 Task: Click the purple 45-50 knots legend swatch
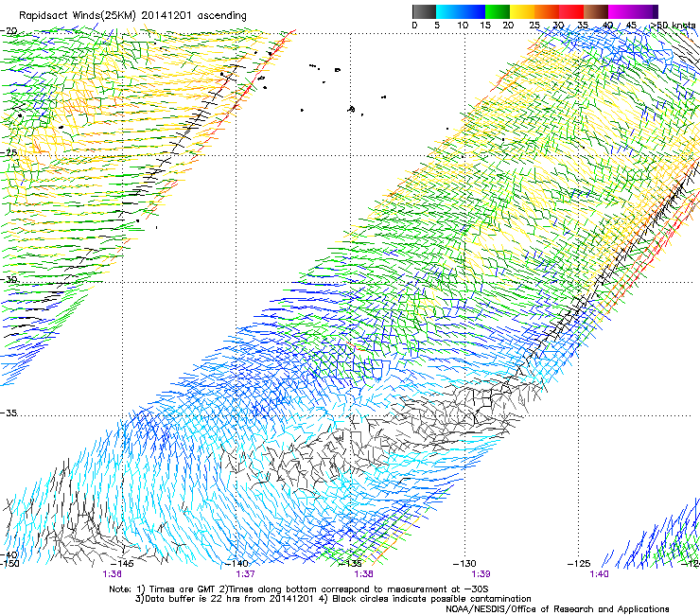point(645,11)
